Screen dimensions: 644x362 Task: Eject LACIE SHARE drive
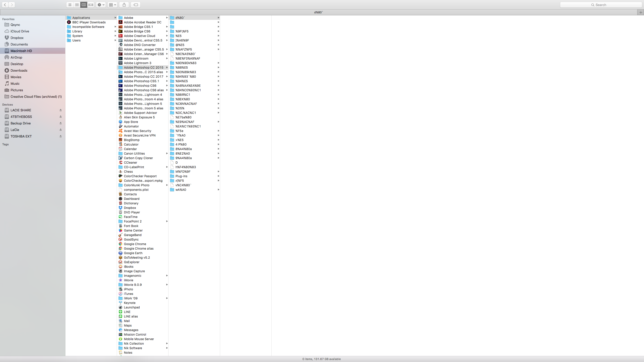(61, 110)
